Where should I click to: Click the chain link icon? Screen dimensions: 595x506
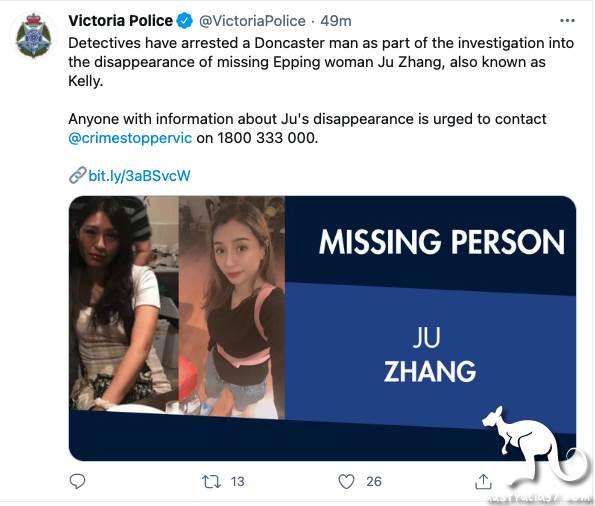point(78,175)
